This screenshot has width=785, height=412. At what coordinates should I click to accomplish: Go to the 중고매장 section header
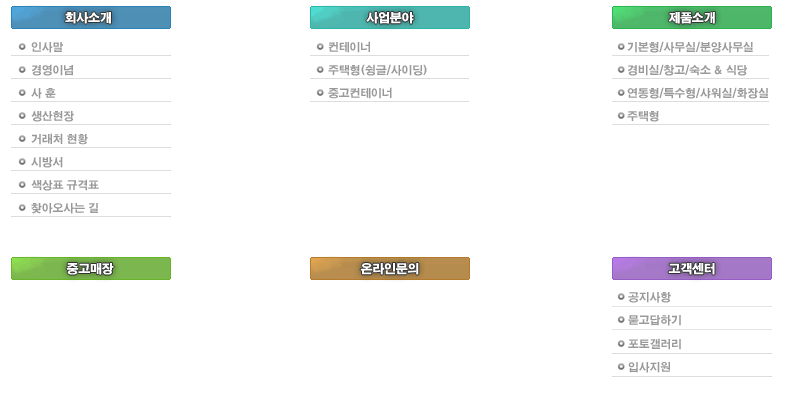[x=91, y=268]
